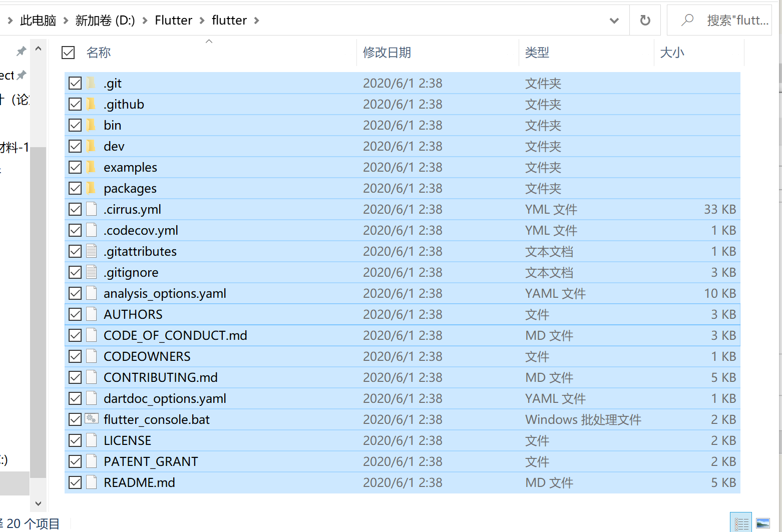The image size is (782, 532).
Task: Select the flutter_console.bat file name
Action: point(157,419)
